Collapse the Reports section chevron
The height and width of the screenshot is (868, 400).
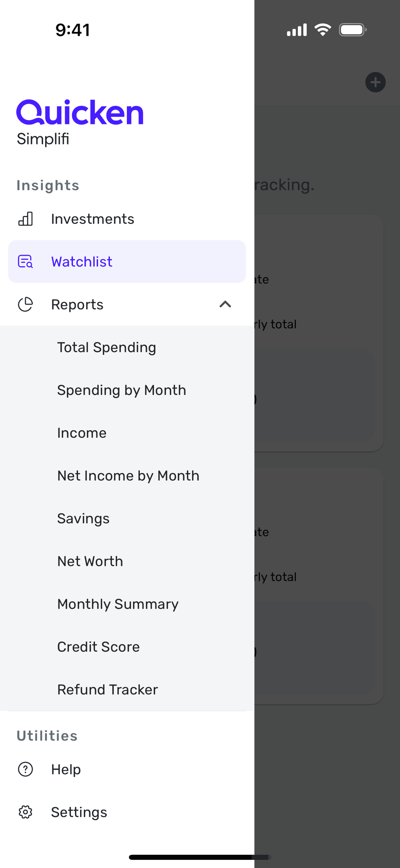225,304
